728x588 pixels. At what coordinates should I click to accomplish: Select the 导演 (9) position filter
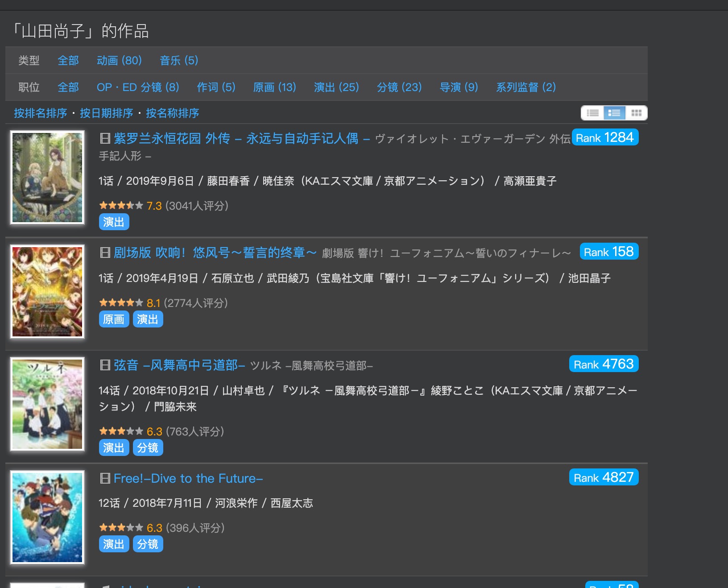click(x=459, y=87)
